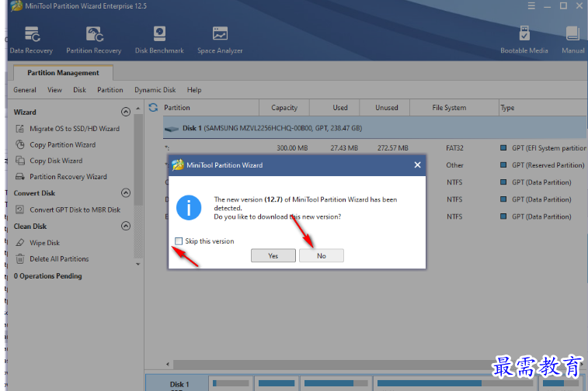Click the Disk 1 drive icon in the header row

coord(172,129)
